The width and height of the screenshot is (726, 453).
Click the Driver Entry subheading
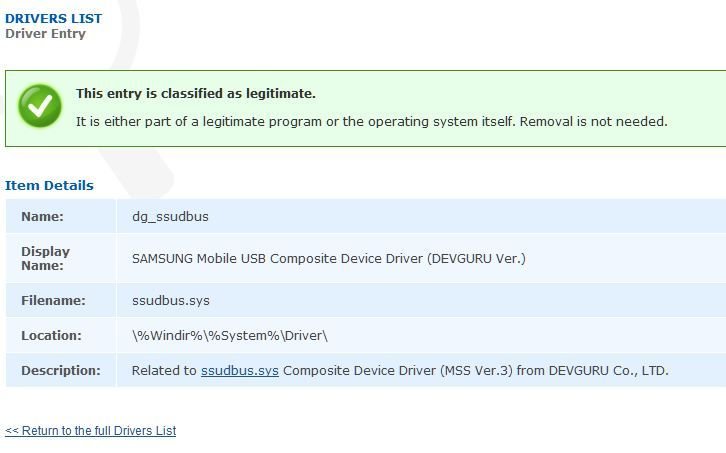pos(45,34)
